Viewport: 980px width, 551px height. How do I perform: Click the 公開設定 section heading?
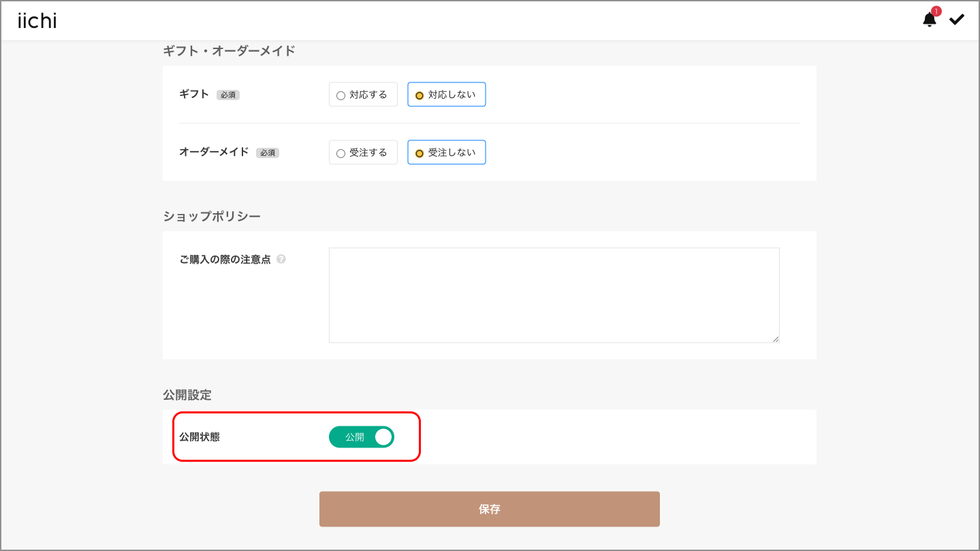(187, 394)
